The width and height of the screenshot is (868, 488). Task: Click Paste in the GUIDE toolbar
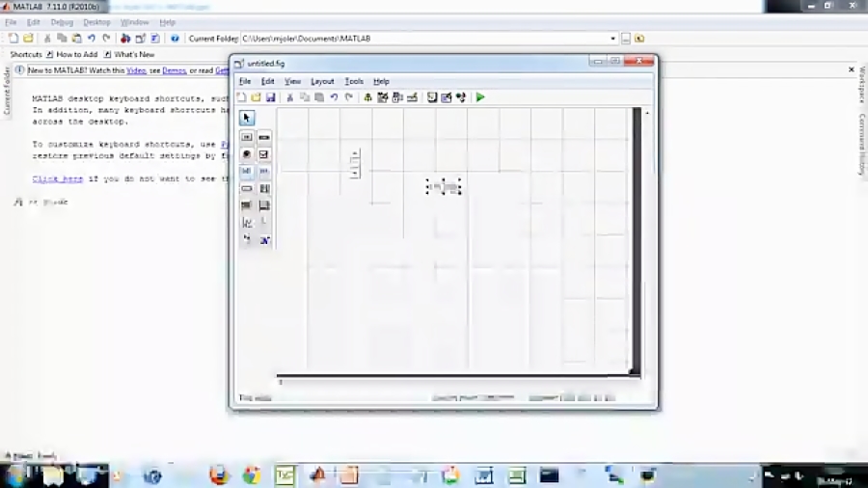pos(319,97)
